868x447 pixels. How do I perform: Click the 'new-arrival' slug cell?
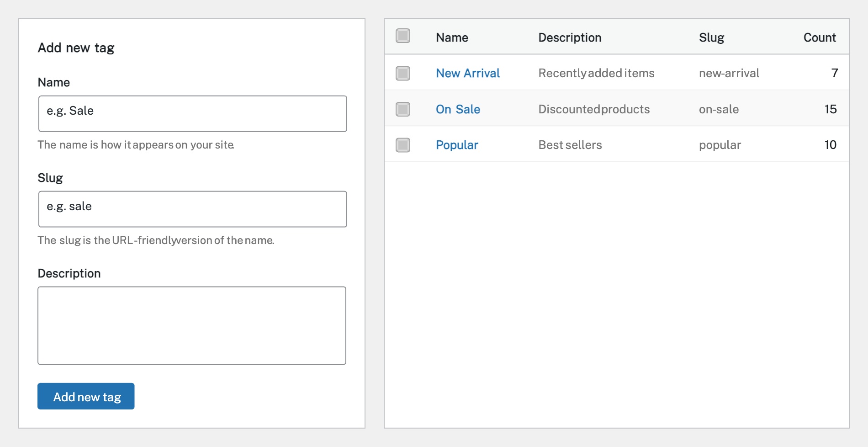(729, 73)
